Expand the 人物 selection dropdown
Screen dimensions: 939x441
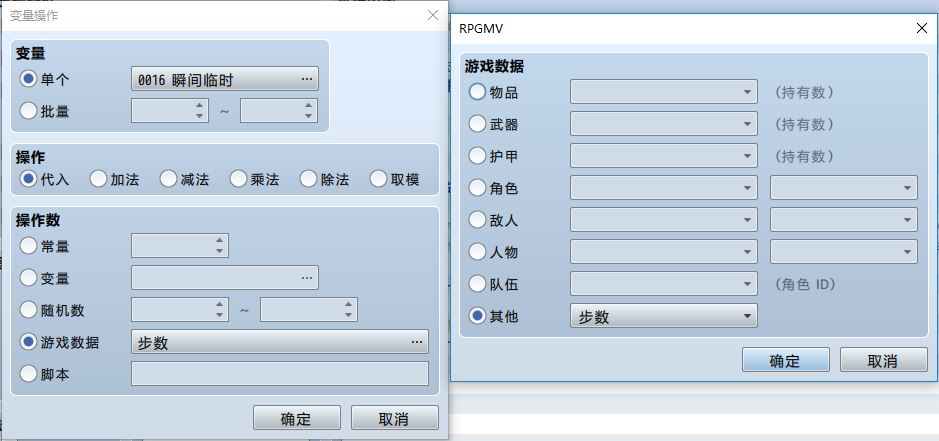[x=664, y=252]
